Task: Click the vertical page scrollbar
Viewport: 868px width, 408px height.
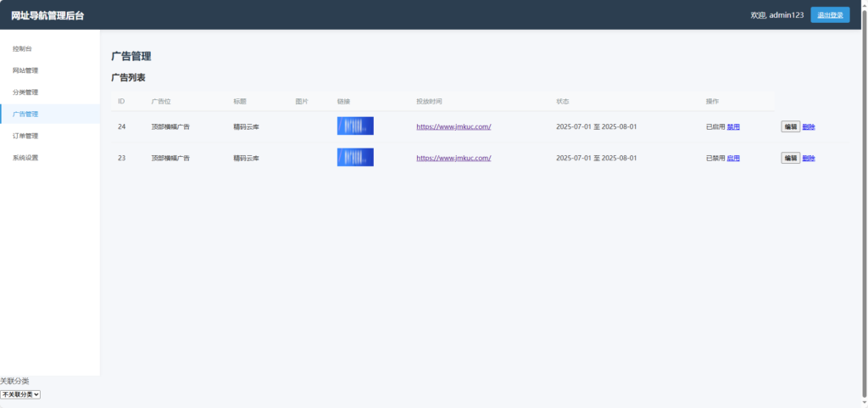Action: pos(863,170)
